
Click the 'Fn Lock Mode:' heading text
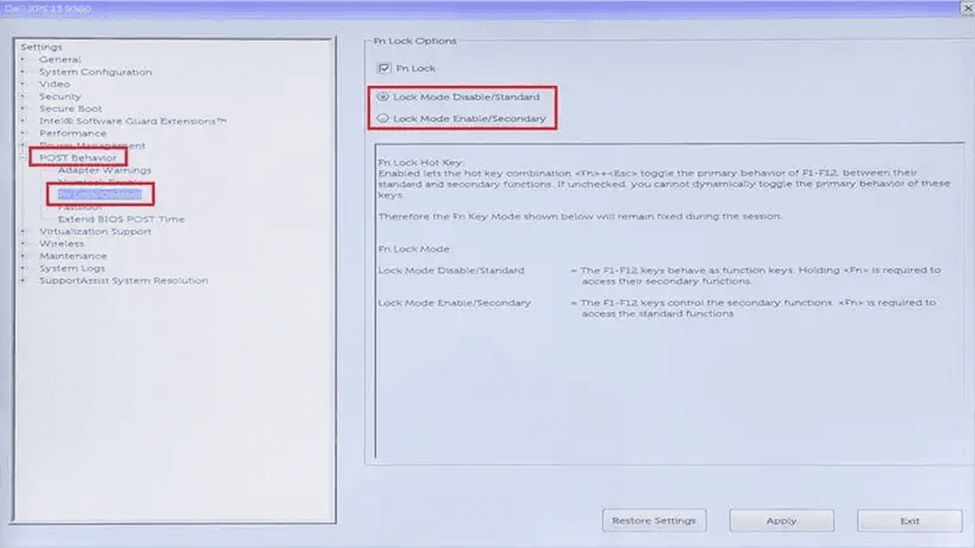pos(414,249)
